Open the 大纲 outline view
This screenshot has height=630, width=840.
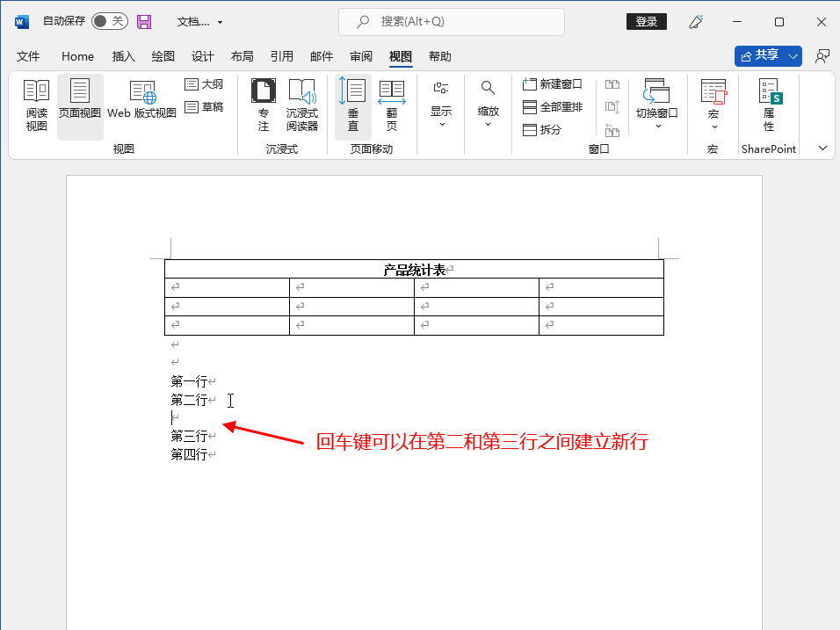[204, 84]
